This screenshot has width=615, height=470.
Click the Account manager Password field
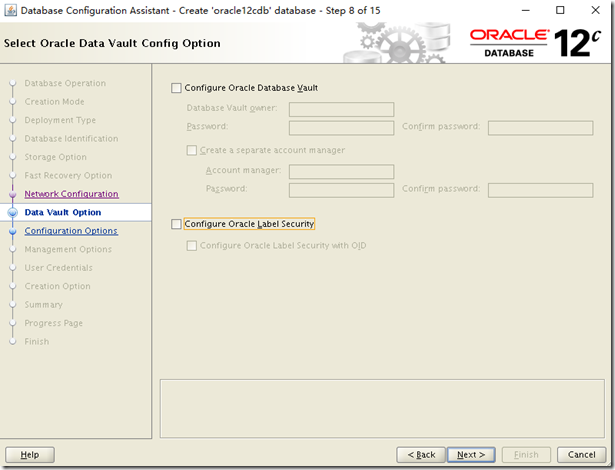[x=341, y=190]
